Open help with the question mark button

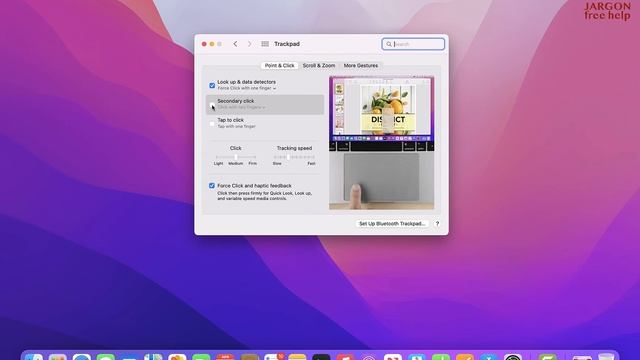click(437, 224)
